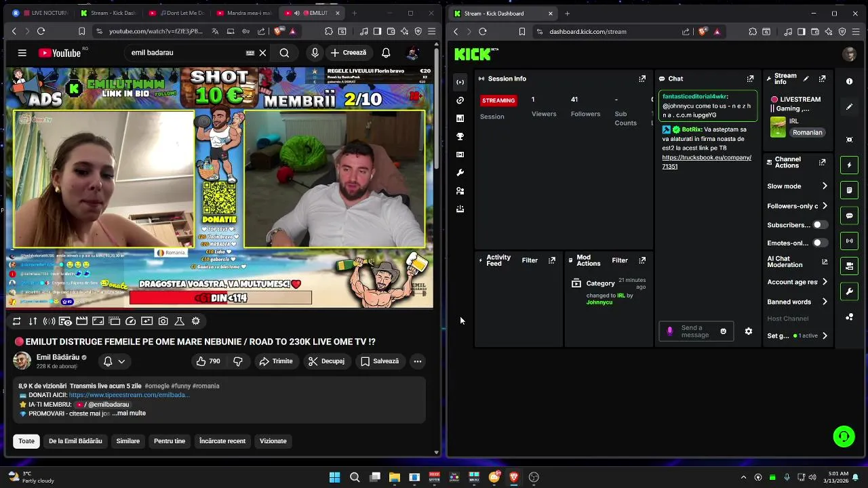Image resolution: width=868 pixels, height=488 pixels.
Task: Click speedometer icon below video
Action: pyautogui.click(x=131, y=321)
